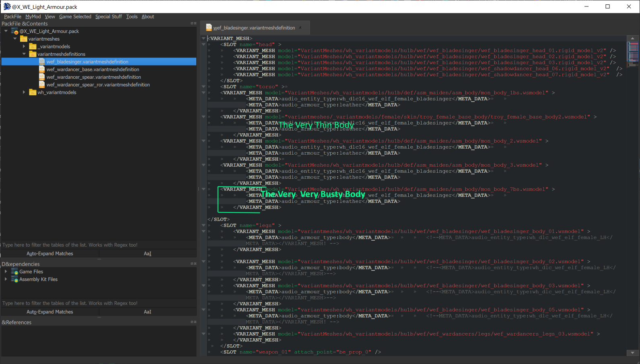Close the References panel

point(195,322)
